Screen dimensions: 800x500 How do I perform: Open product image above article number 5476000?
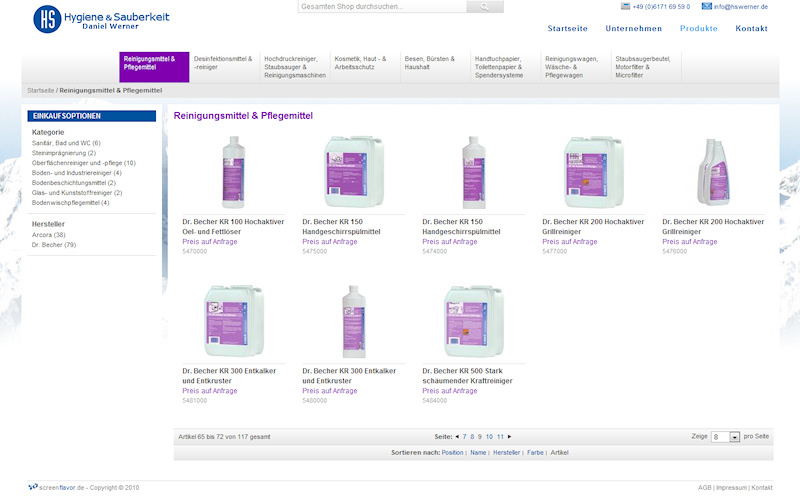pyautogui.click(x=714, y=172)
